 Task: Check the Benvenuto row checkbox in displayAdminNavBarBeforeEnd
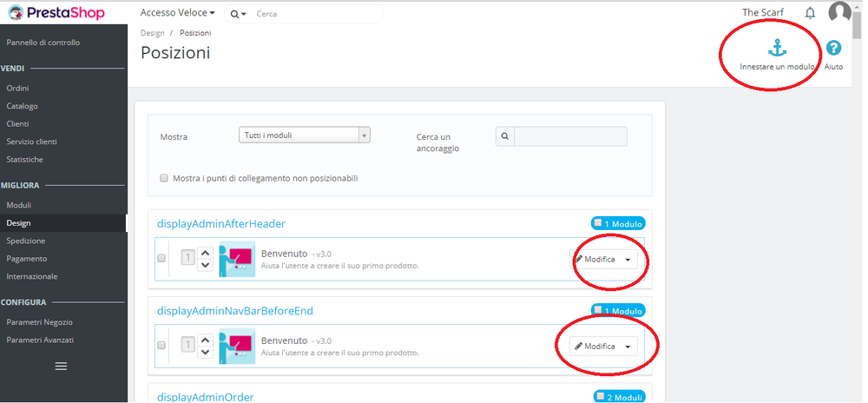tap(161, 345)
